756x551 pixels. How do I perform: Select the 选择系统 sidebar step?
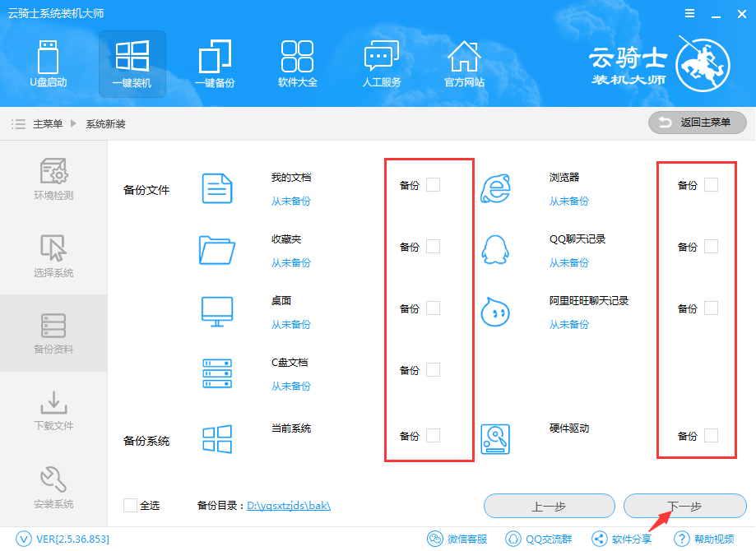(x=53, y=255)
